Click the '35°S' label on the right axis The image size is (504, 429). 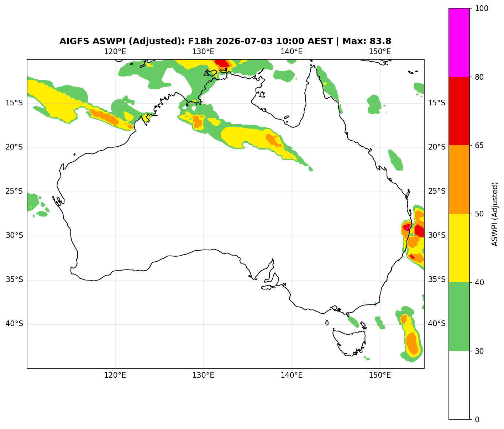coord(437,280)
